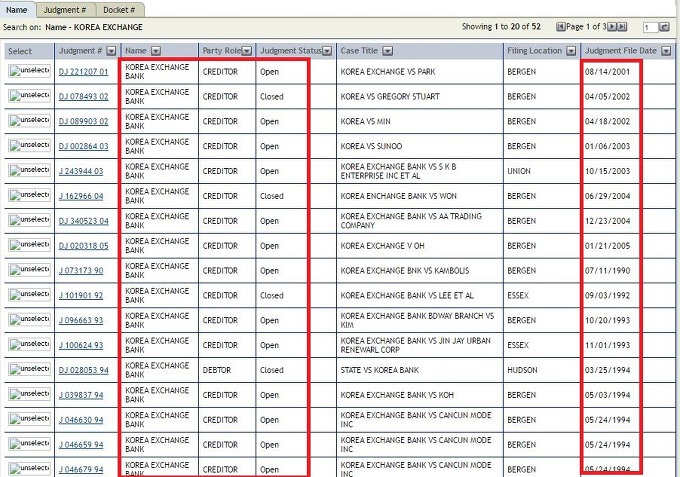The image size is (680, 477).
Task: Open Name column dropdown arrow
Action: 156,51
